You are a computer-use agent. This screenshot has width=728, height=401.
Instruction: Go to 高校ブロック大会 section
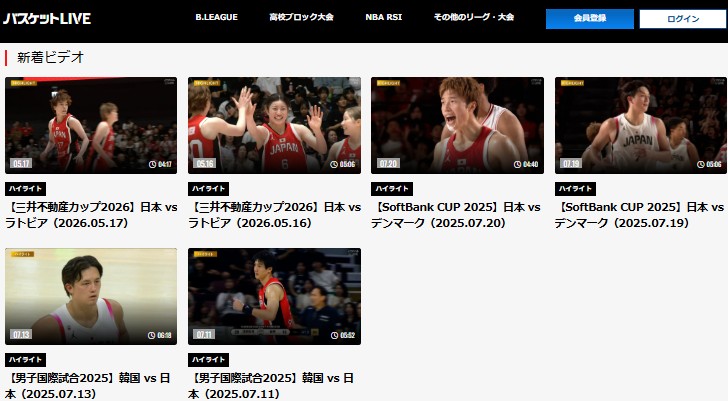pos(301,17)
